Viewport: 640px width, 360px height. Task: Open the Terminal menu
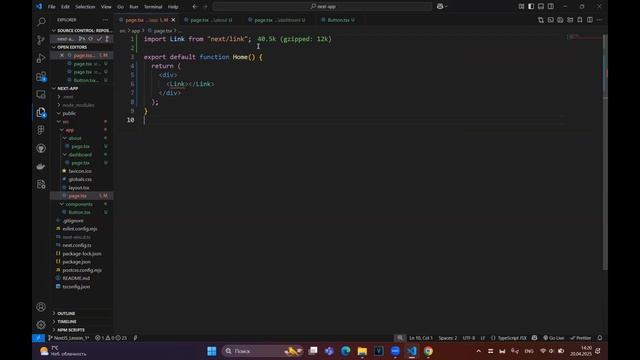[153, 7]
